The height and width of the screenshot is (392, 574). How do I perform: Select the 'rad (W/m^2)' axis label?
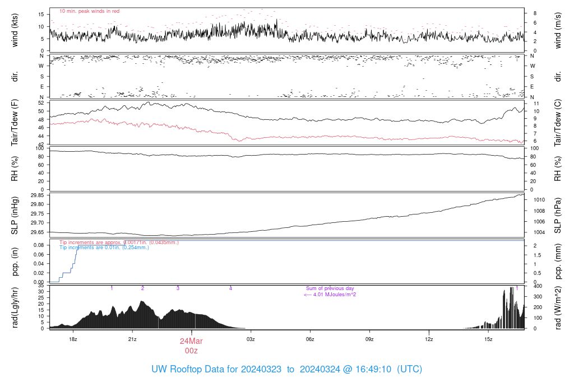558,307
